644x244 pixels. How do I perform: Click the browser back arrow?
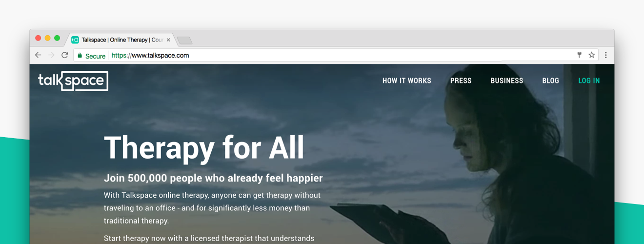38,55
